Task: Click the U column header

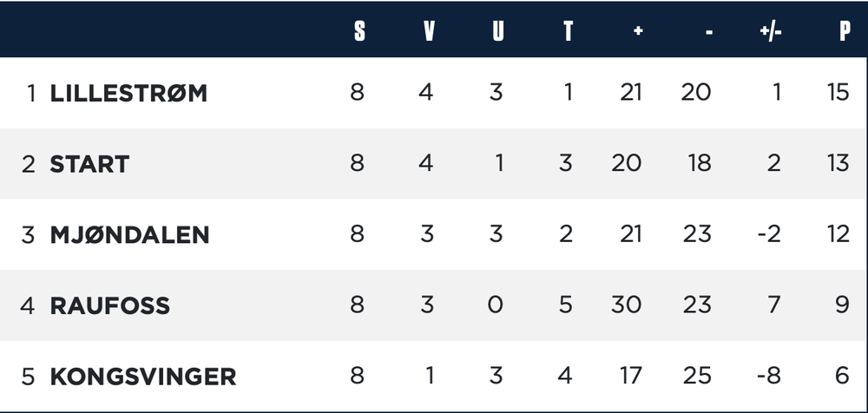Action: [x=497, y=32]
